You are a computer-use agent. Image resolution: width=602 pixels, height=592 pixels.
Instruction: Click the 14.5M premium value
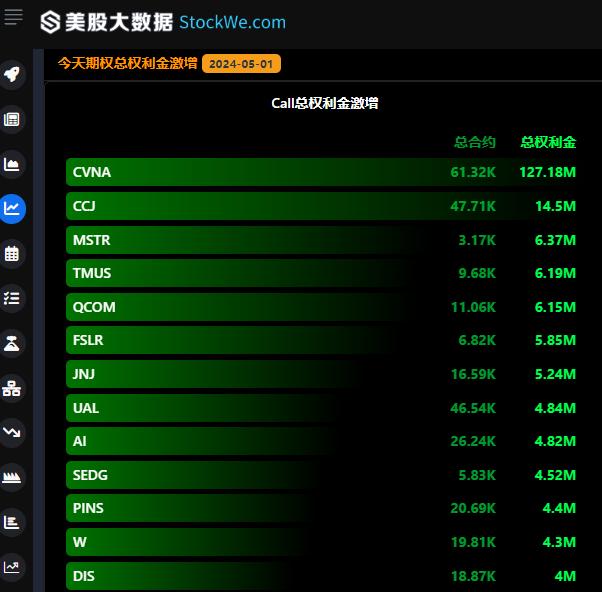coord(556,206)
